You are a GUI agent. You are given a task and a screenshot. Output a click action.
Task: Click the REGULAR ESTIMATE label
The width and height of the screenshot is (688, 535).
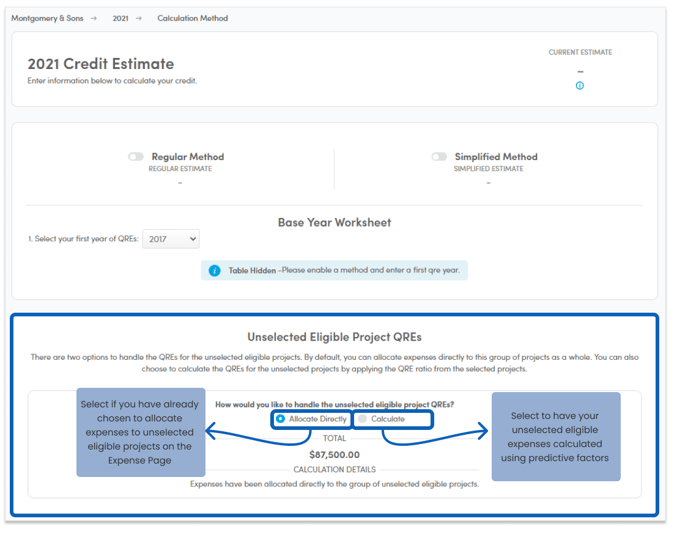pyautogui.click(x=180, y=169)
